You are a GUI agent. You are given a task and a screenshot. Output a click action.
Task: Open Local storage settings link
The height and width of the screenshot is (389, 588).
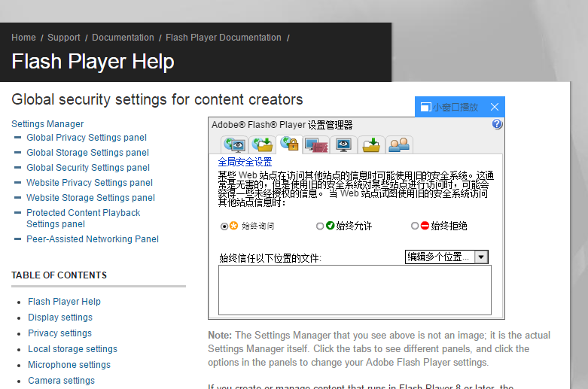(x=72, y=349)
